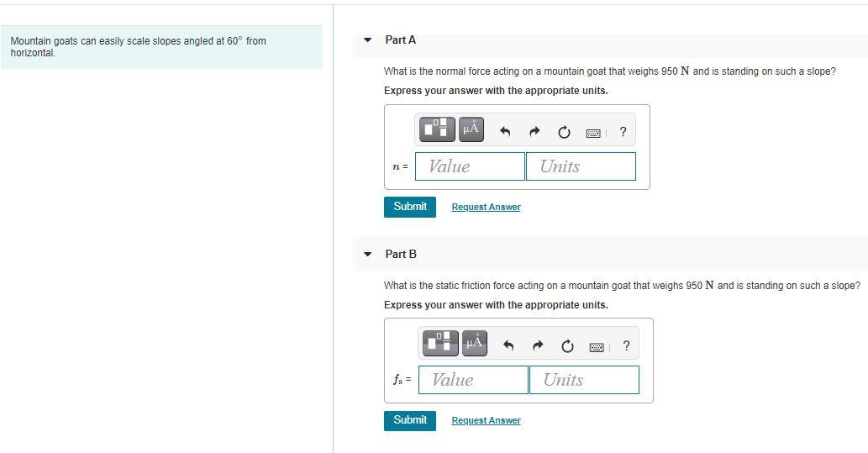Viewport: 868px width, 453px height.
Task: Click the Value field for n
Action: [470, 166]
